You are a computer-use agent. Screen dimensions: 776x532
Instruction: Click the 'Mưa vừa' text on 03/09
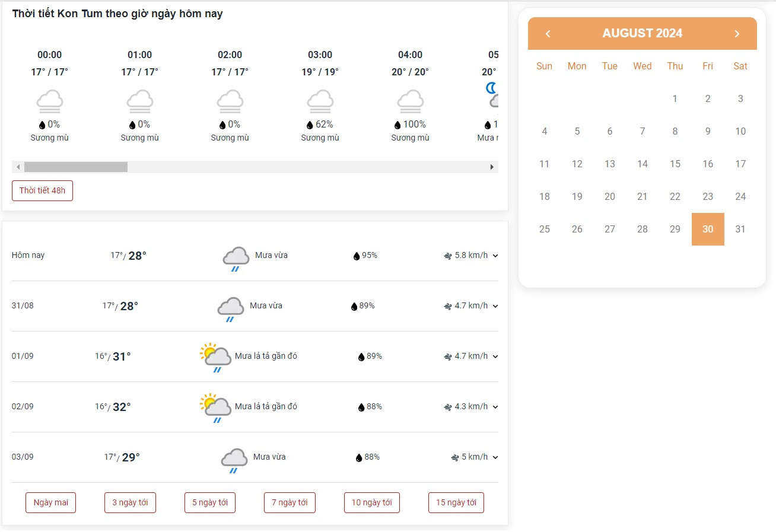269,457
